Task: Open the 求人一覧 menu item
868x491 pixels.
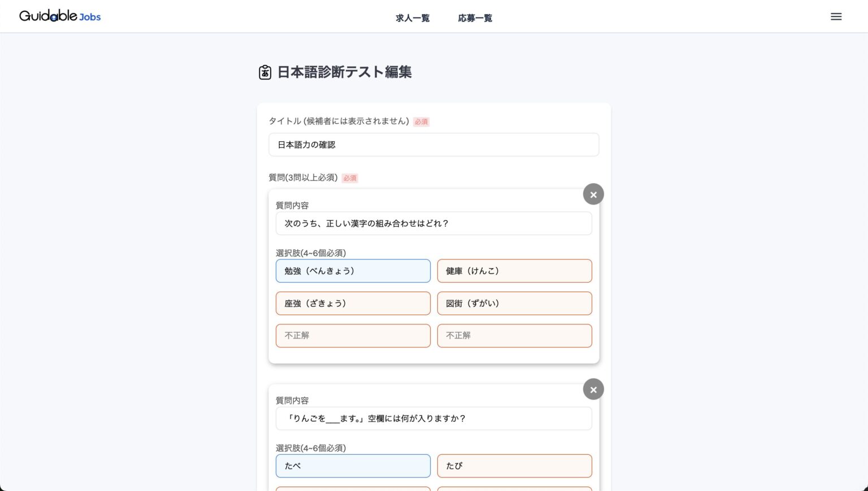Action: (412, 18)
